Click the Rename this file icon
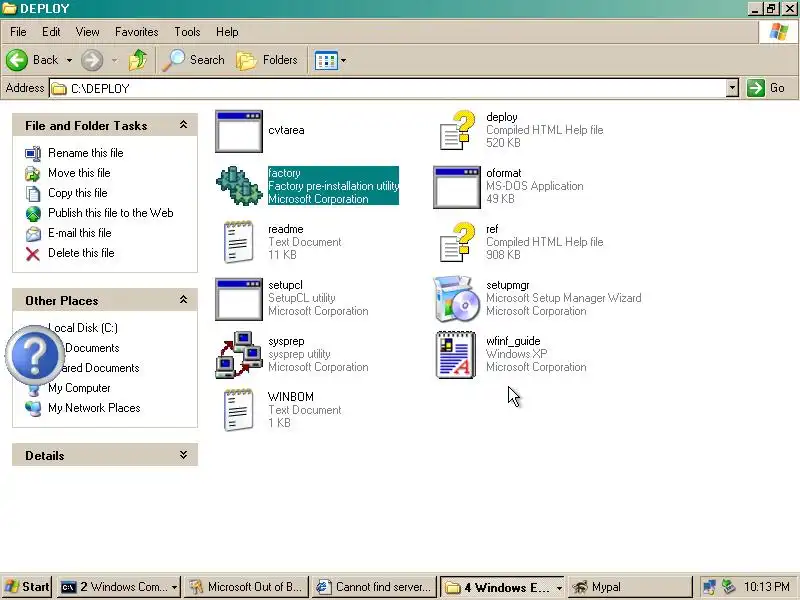The image size is (800, 600). pyautogui.click(x=33, y=153)
